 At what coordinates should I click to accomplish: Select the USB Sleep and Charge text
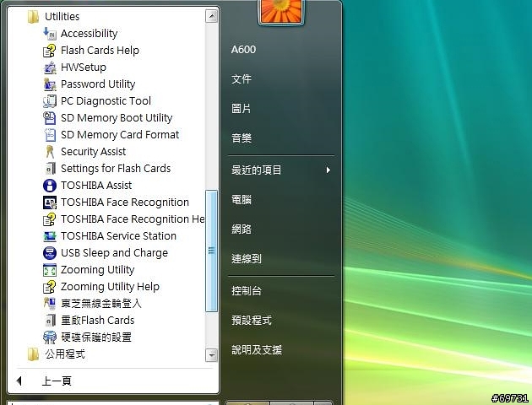coord(114,253)
